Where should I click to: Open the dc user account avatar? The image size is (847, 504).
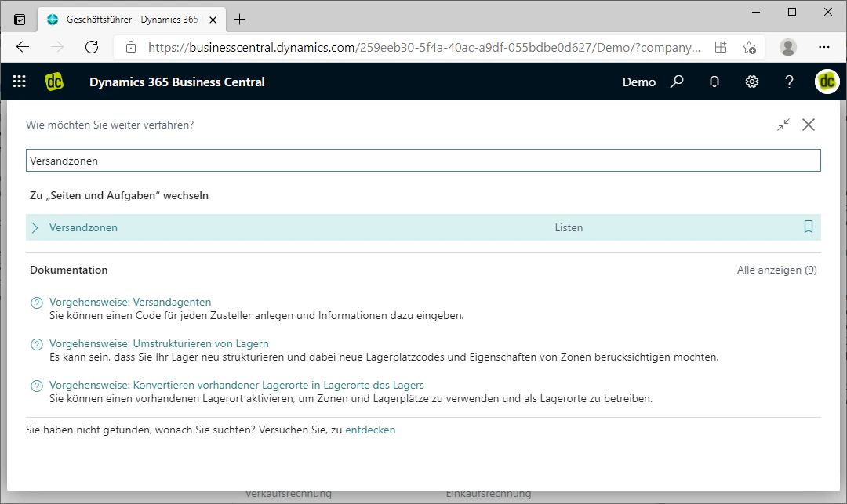[827, 82]
